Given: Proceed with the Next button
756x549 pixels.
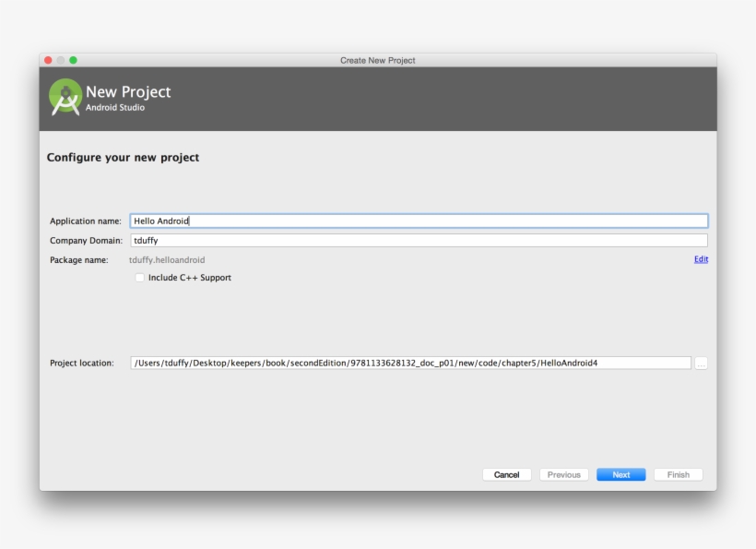Looking at the screenshot, I should 621,474.
